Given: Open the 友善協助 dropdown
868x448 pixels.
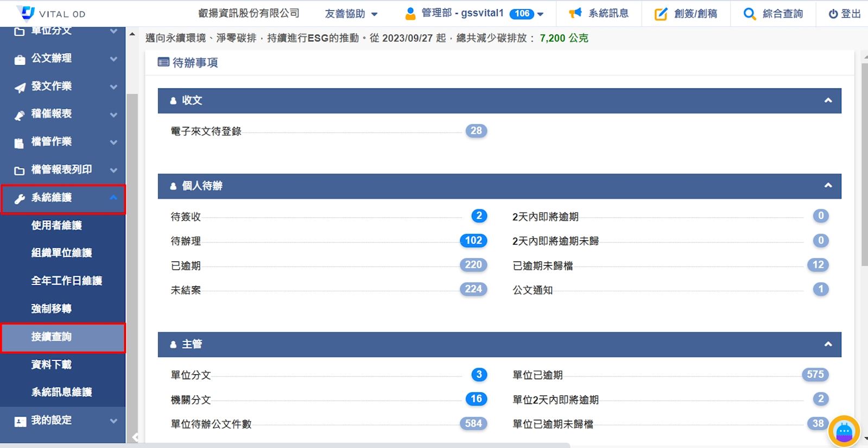Looking at the screenshot, I should pyautogui.click(x=351, y=14).
